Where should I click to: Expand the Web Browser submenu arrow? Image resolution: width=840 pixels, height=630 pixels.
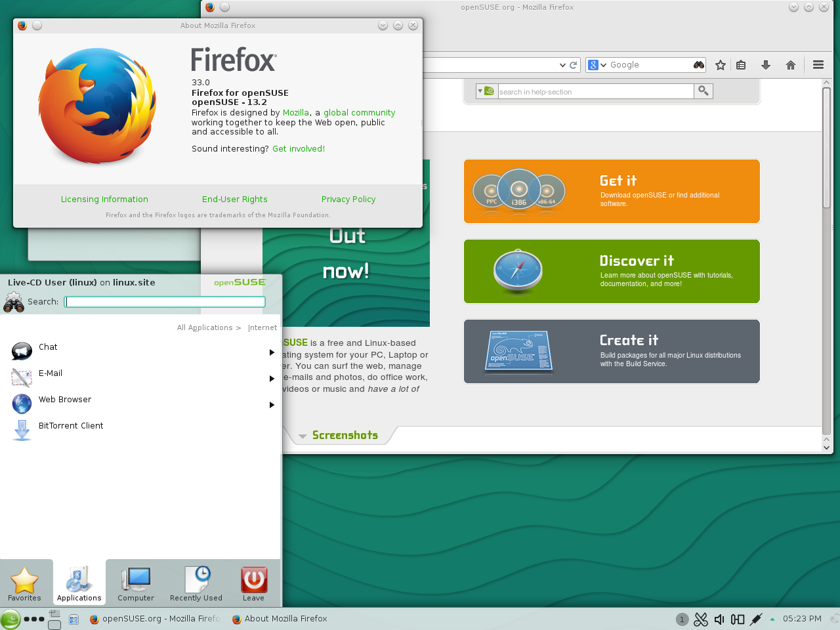pyautogui.click(x=272, y=405)
